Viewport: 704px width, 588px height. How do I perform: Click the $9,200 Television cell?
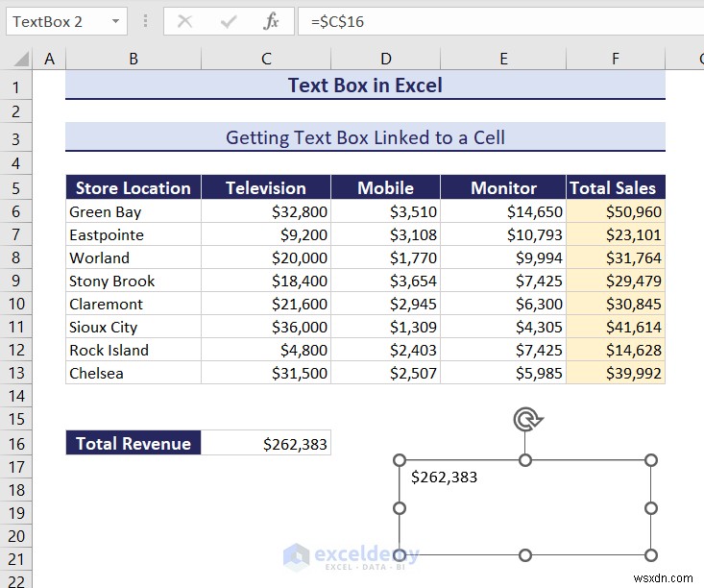(266, 234)
